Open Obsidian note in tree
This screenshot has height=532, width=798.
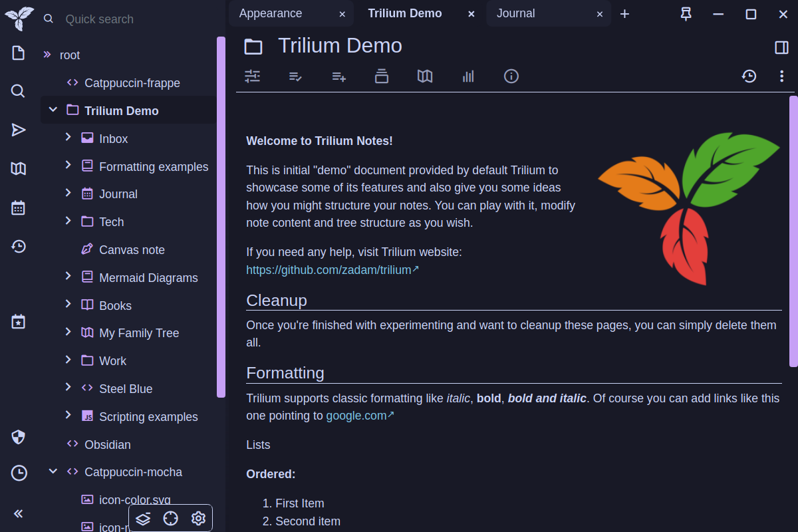click(x=108, y=445)
